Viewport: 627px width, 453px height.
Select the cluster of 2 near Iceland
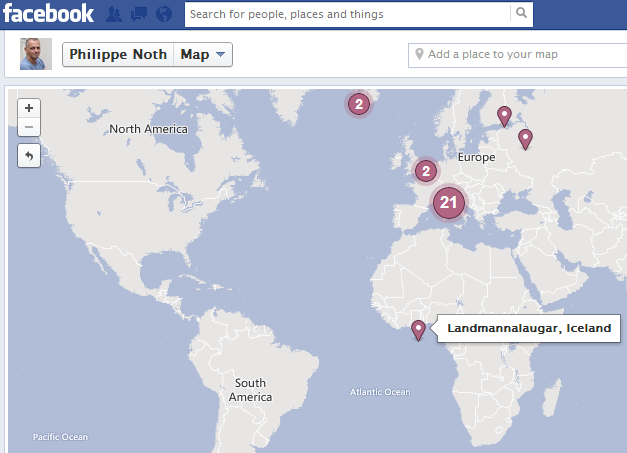point(359,104)
